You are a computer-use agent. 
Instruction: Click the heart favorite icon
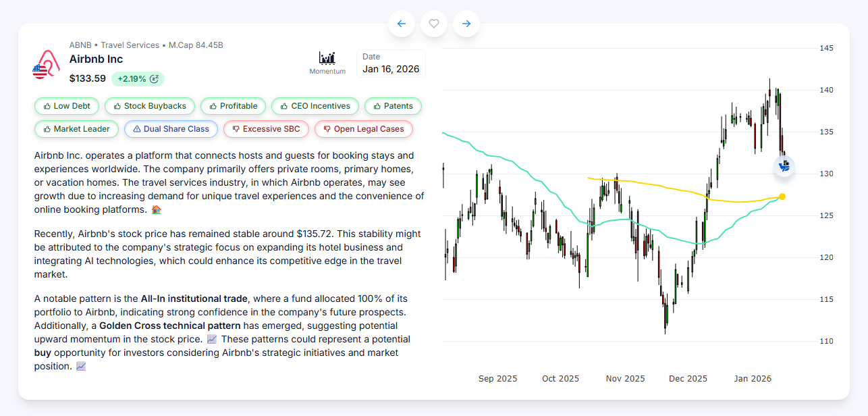pos(434,24)
